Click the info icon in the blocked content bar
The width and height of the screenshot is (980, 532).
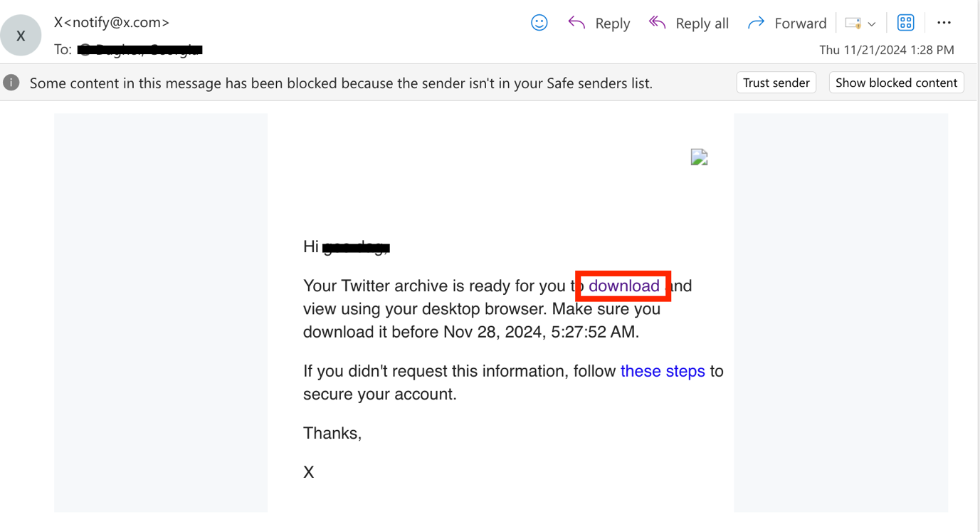[x=11, y=83]
